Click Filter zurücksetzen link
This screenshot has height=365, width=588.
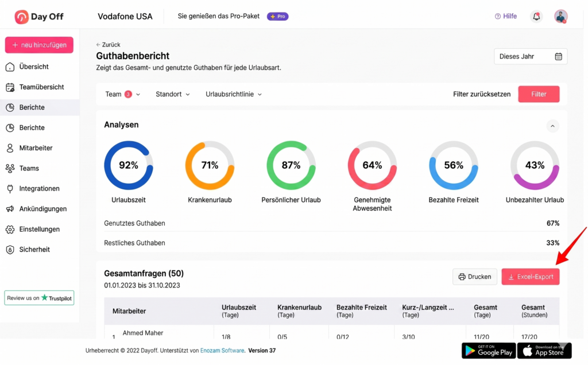pos(481,94)
